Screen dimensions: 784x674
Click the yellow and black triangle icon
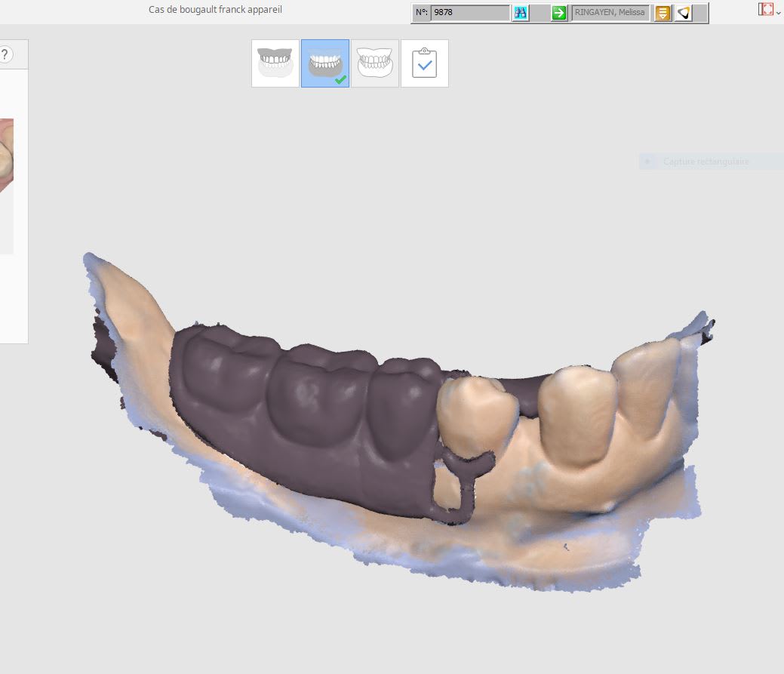[x=683, y=13]
